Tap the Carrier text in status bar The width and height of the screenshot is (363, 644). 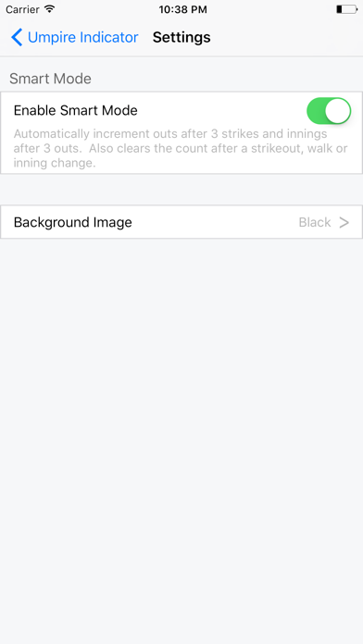[22, 9]
